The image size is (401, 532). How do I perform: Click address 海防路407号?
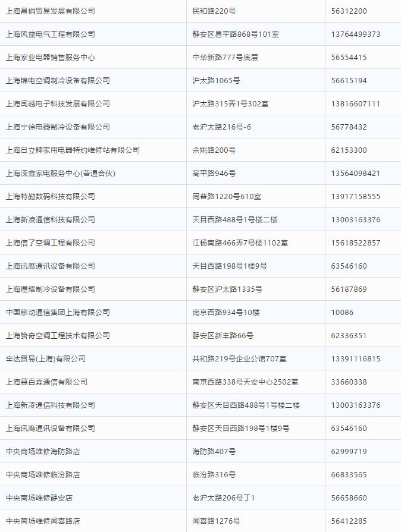point(214,452)
